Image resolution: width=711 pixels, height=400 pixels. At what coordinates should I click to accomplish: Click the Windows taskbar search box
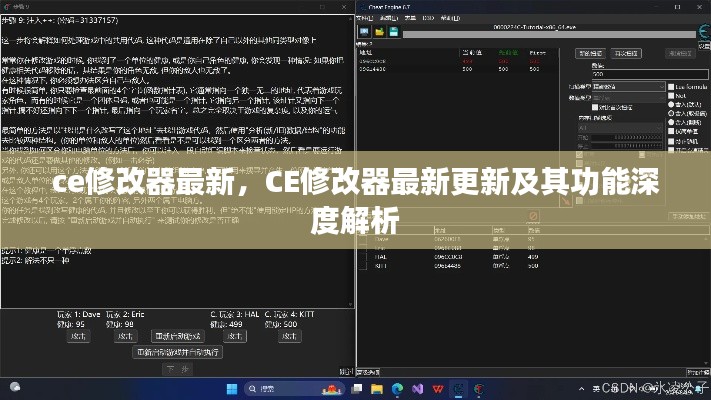295,389
